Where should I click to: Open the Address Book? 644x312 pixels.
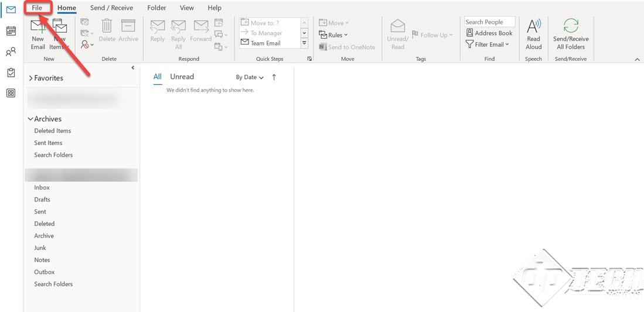489,33
